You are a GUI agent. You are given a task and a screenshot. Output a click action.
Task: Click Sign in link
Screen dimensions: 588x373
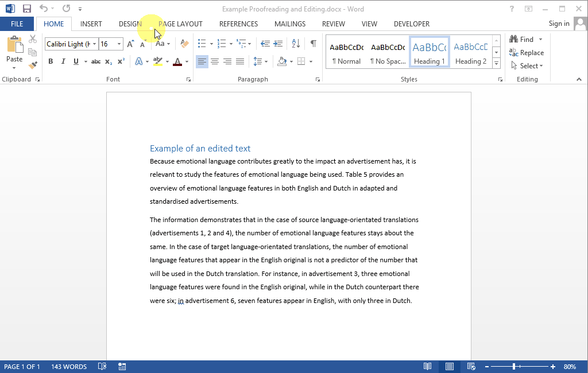[x=559, y=24]
